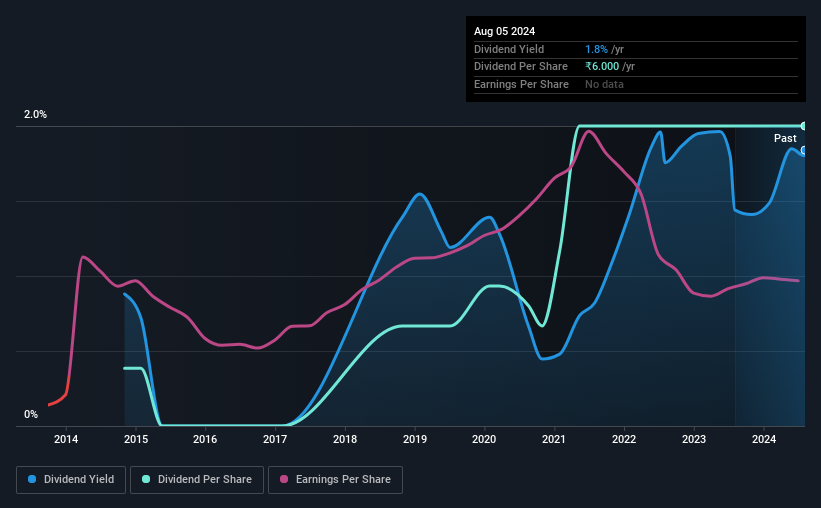
Task: Select the 2021 x-axis label
Action: [554, 439]
